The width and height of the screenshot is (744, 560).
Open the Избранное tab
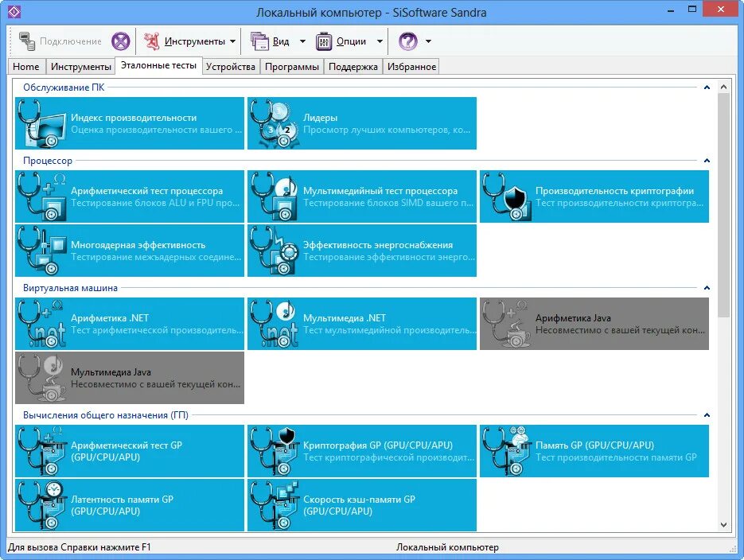point(411,66)
